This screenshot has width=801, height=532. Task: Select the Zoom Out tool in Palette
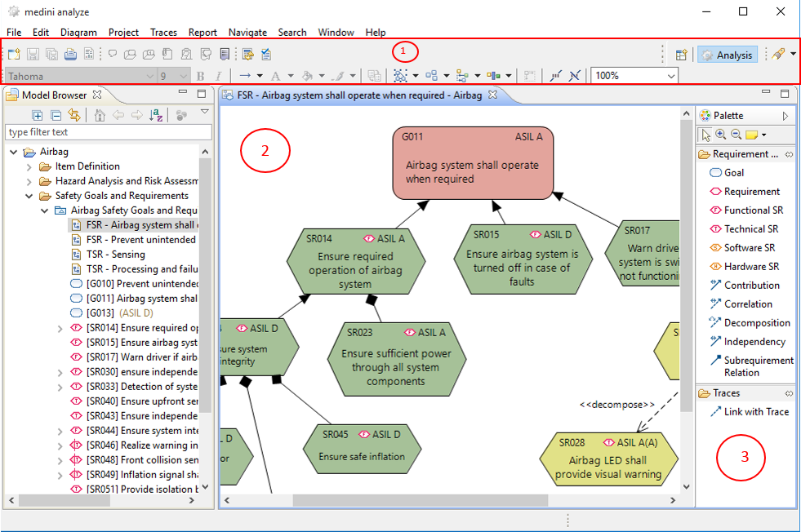pos(735,135)
